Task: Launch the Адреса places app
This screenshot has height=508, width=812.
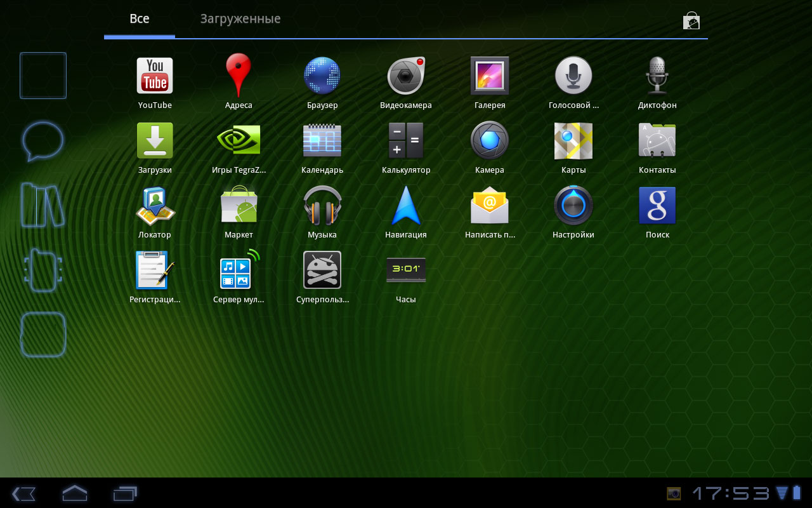Action: pos(239,76)
